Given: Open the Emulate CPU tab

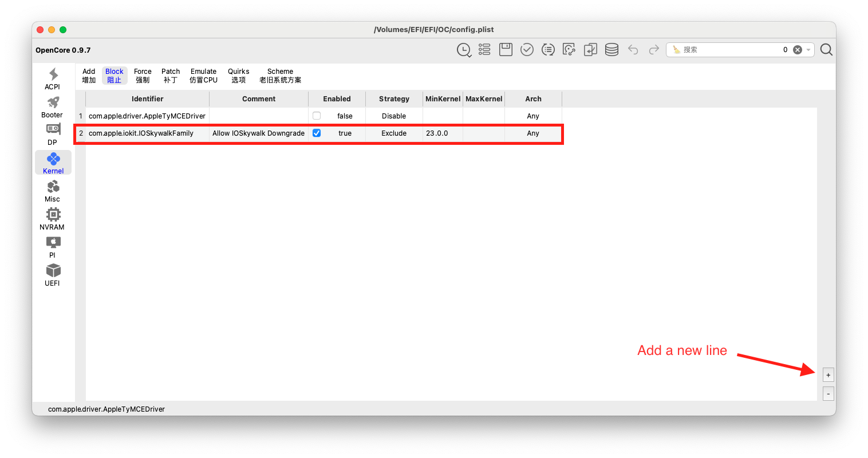Looking at the screenshot, I should click(204, 76).
